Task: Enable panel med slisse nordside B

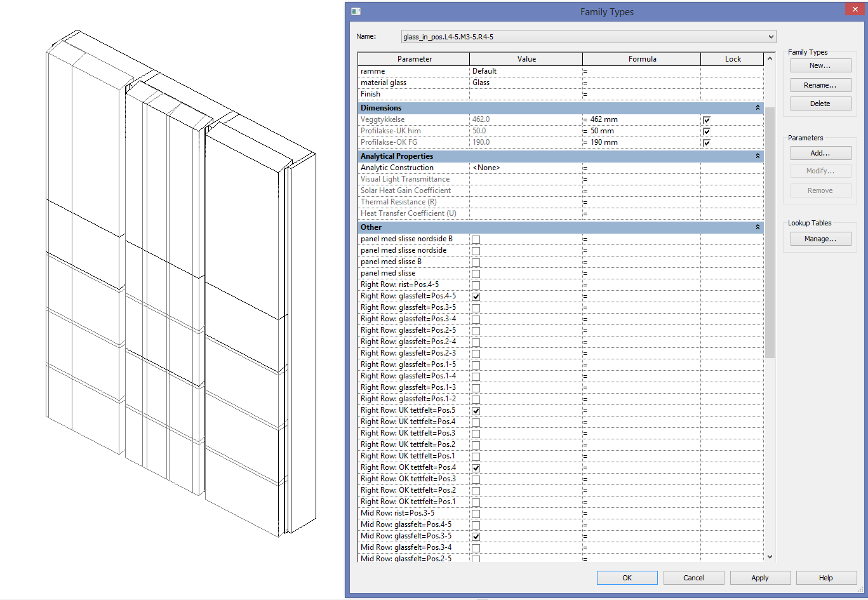Action: coord(476,239)
